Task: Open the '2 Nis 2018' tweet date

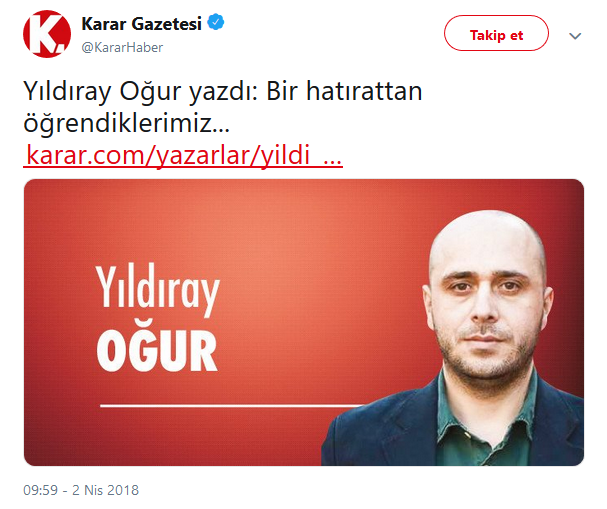Action: (x=105, y=490)
